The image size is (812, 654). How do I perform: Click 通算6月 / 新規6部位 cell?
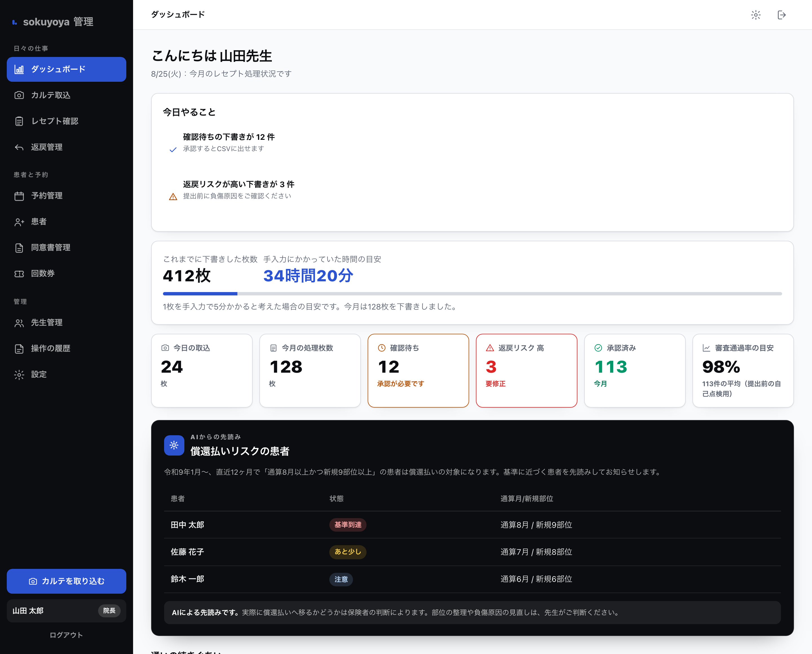536,579
